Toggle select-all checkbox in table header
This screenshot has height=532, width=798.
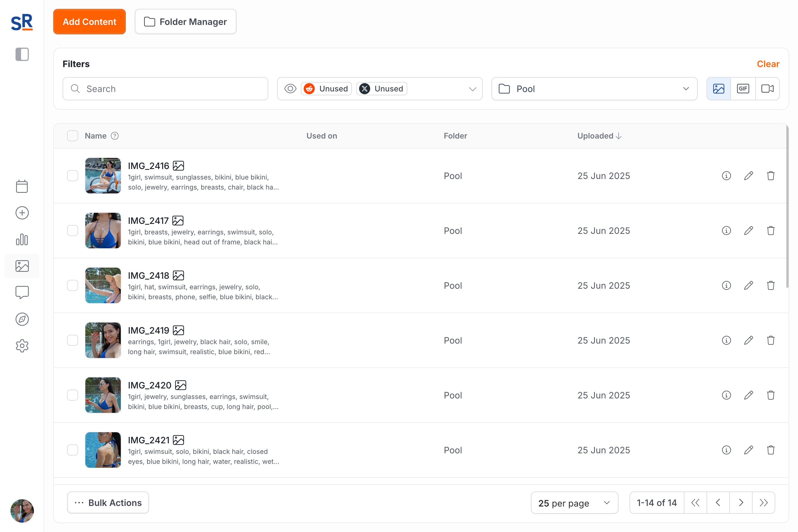[73, 136]
